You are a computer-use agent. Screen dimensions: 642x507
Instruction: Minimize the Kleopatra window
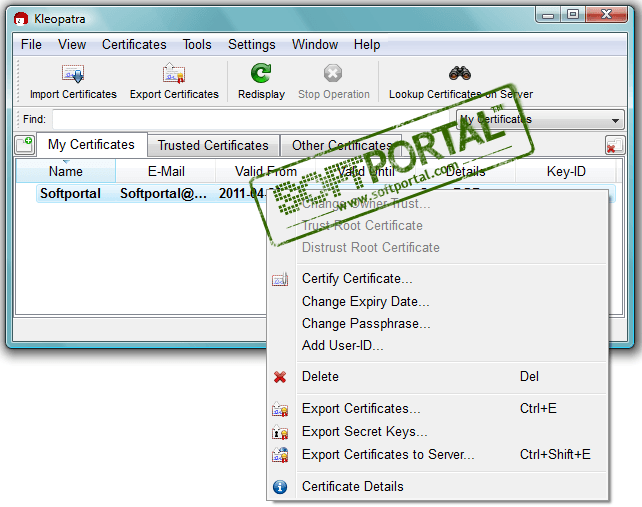548,15
